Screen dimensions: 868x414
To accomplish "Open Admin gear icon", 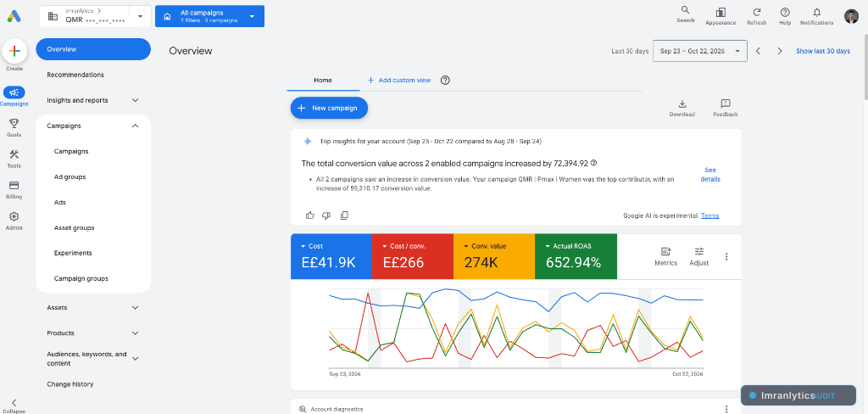I will tap(14, 216).
